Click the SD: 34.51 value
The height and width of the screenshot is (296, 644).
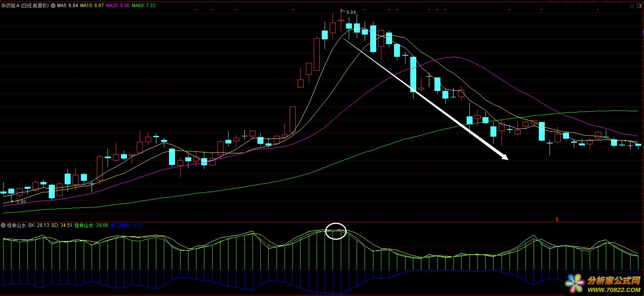(62, 225)
